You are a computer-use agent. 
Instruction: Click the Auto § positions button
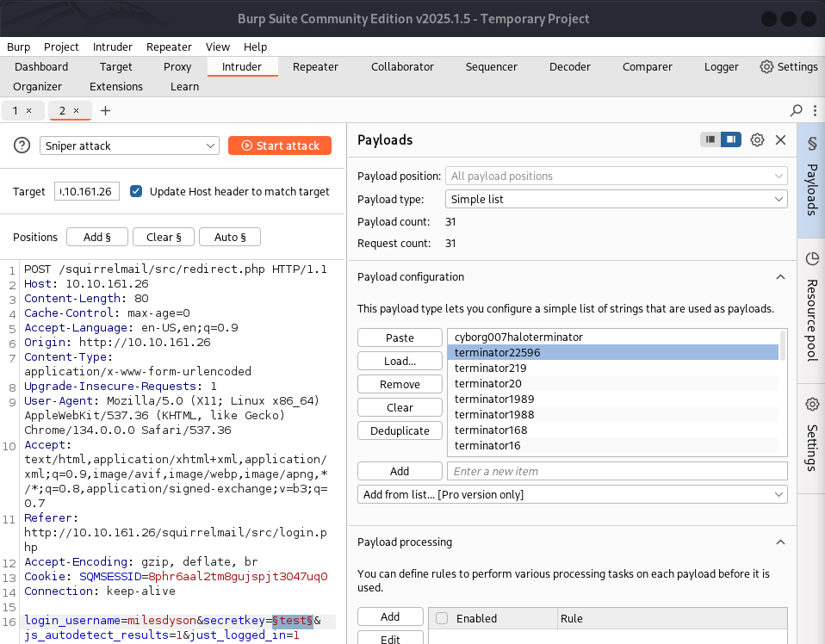[x=230, y=237]
